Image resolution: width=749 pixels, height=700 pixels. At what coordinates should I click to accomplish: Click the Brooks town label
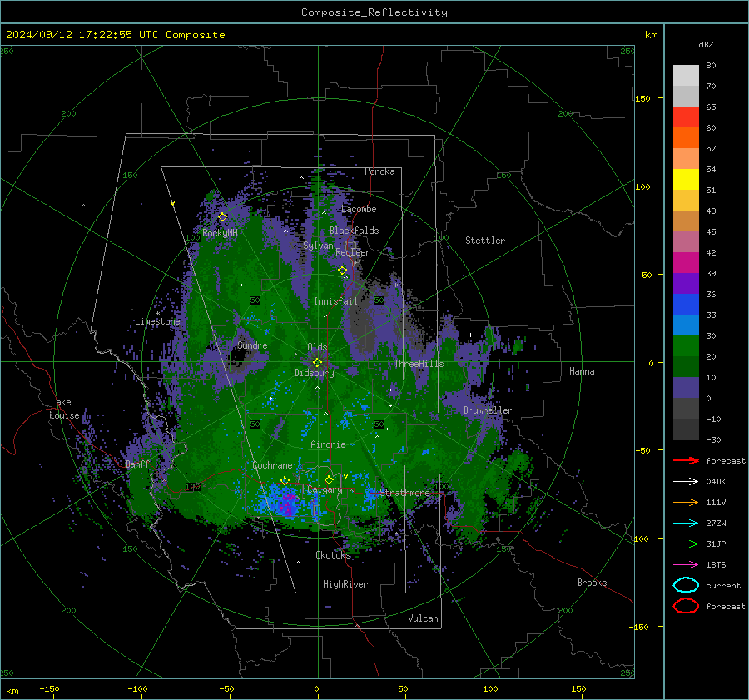coord(592,583)
